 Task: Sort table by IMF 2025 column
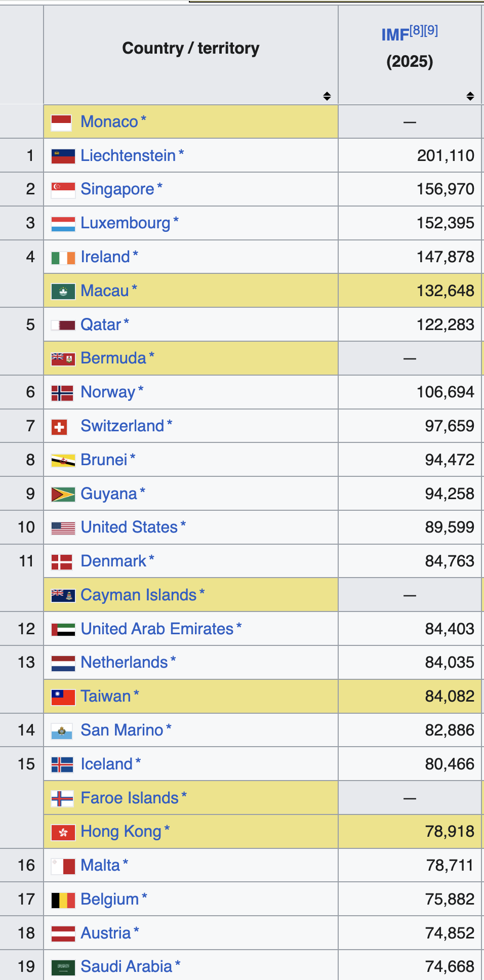(x=470, y=96)
